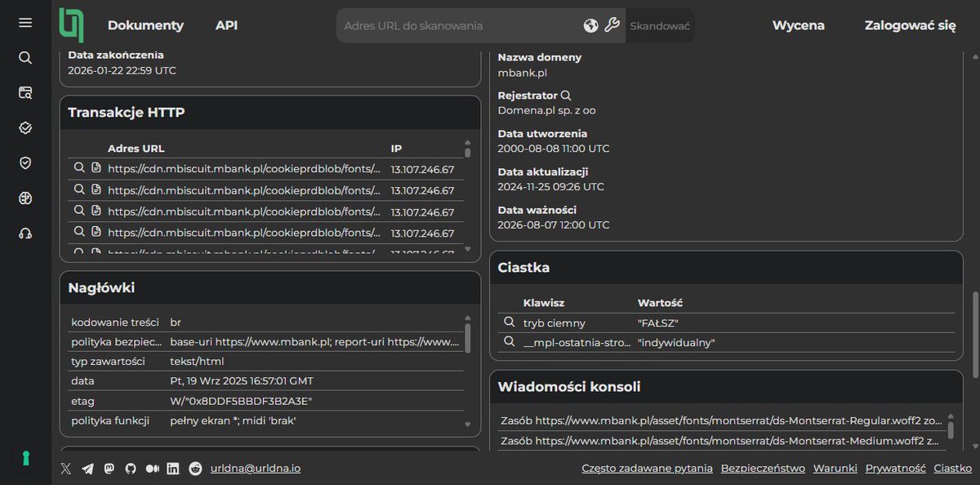Click the brain icon in the sidebar

[25, 198]
